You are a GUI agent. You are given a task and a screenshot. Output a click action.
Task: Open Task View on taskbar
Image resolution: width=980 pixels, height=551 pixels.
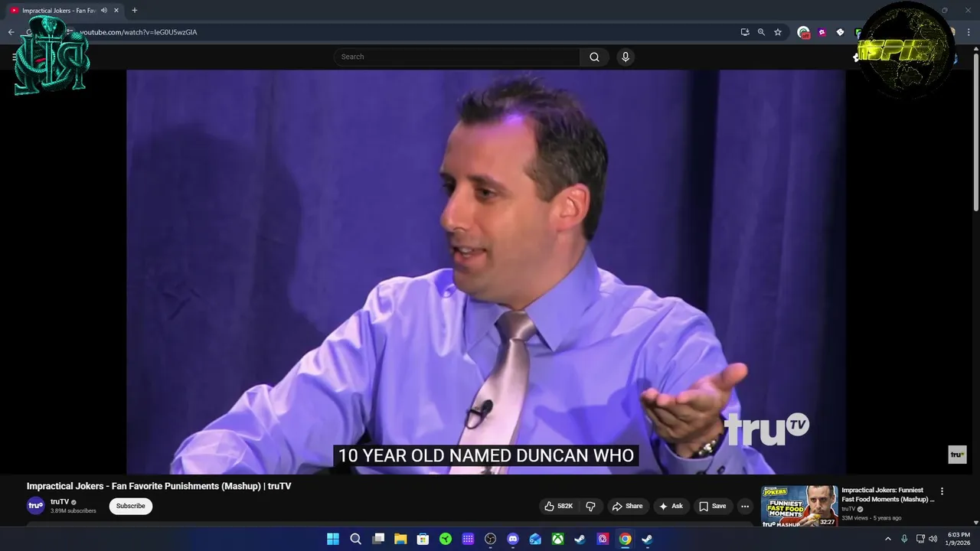pyautogui.click(x=378, y=539)
